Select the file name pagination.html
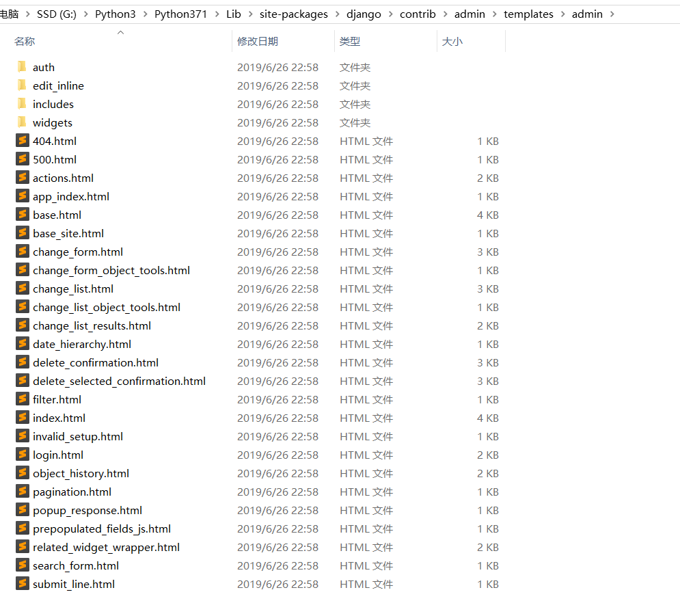 point(72,492)
